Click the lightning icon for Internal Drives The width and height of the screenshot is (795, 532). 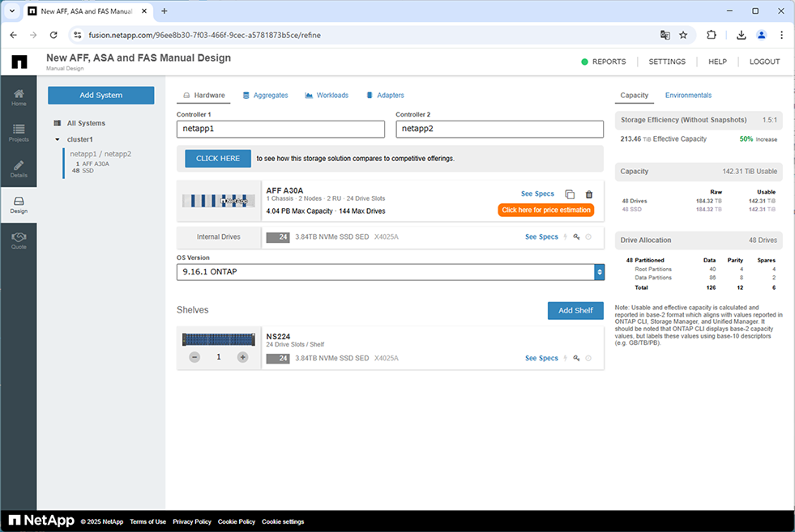[x=566, y=236]
